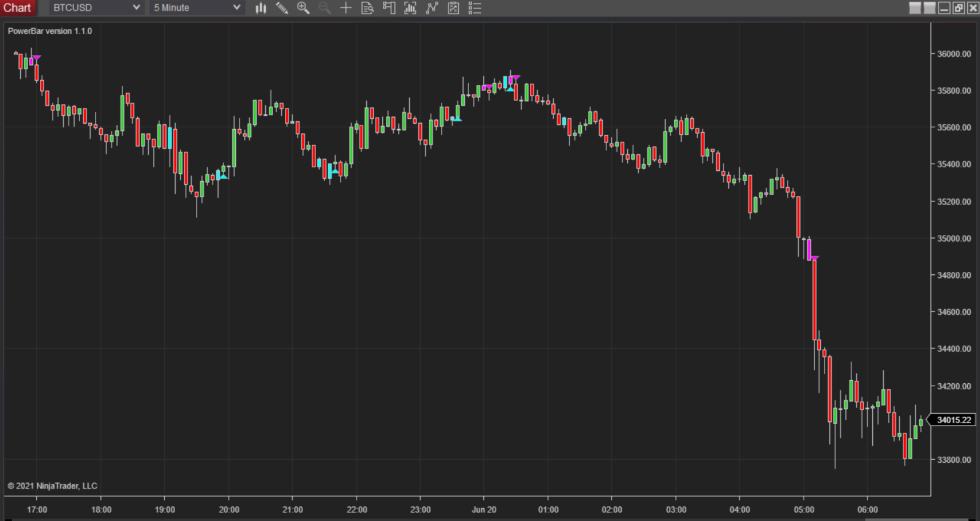This screenshot has width=980, height=521.
Task: Click the 03:00 time axis label
Action: point(676,509)
